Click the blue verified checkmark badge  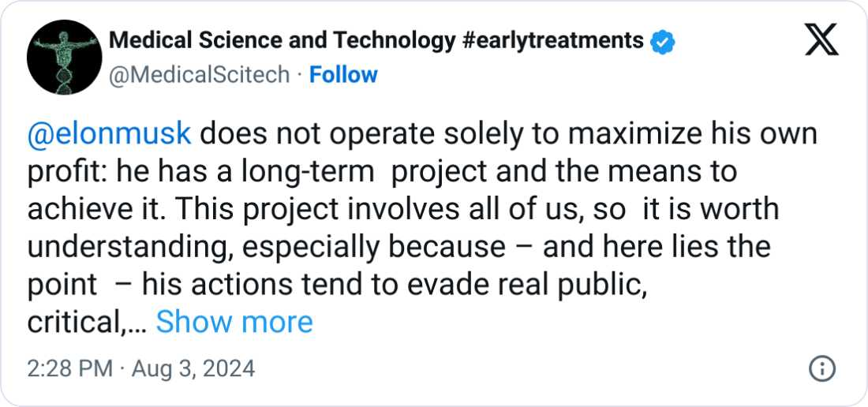pos(662,40)
